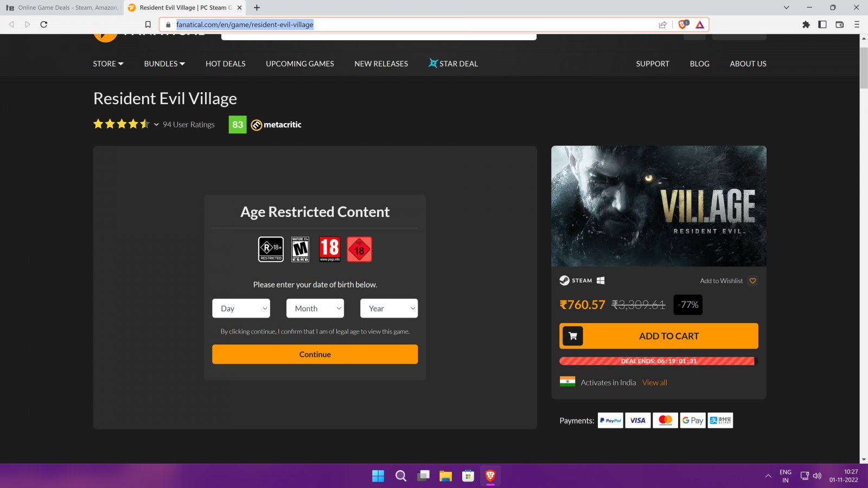The height and width of the screenshot is (488, 868).
Task: Click the ESRB Mature 17+ rating icon
Action: (300, 249)
